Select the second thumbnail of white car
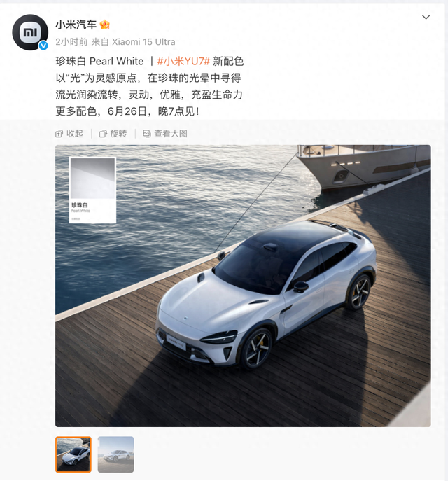Screen dimensions: 448x481 coord(115,454)
